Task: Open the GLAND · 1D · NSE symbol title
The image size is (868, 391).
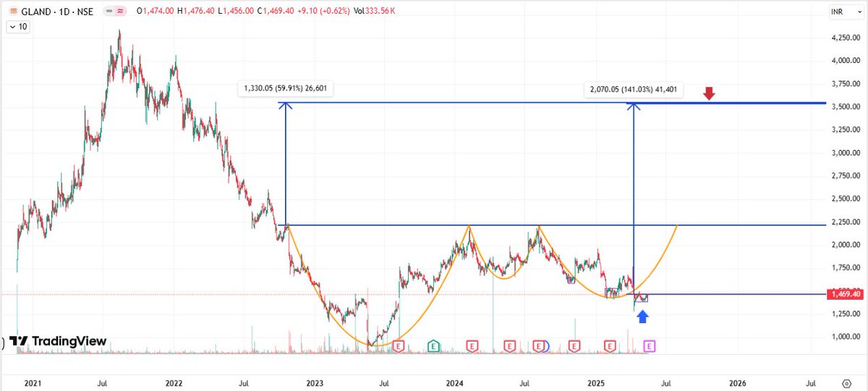Action: tap(57, 11)
